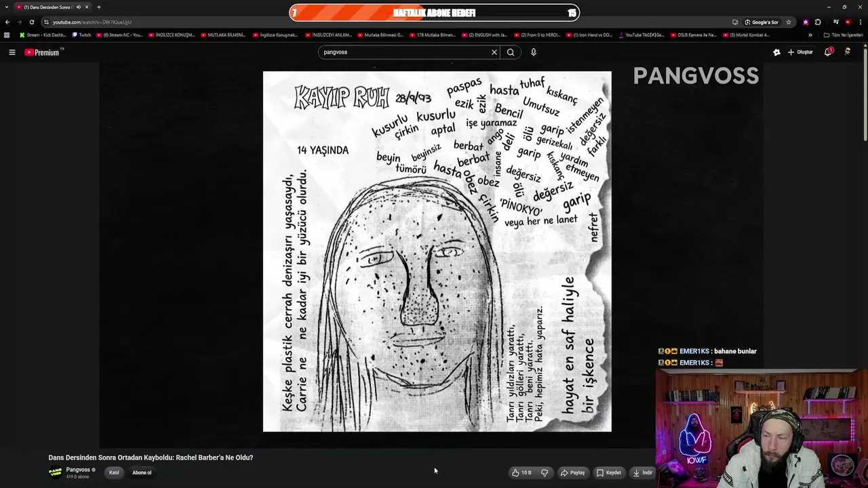Viewport: 868px width, 488px height.
Task: Open 178 Mutlaka Bilmen... bookmark
Action: [433, 35]
